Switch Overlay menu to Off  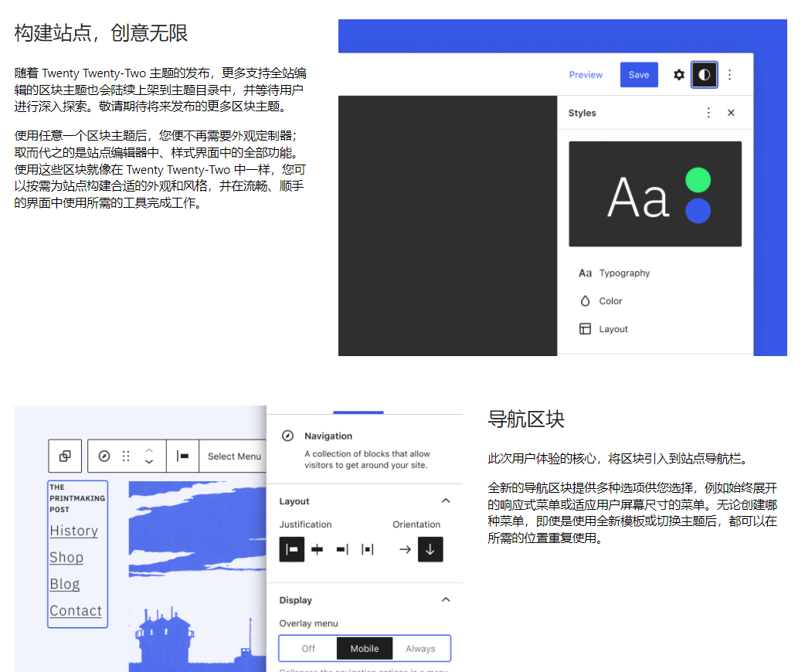click(307, 648)
